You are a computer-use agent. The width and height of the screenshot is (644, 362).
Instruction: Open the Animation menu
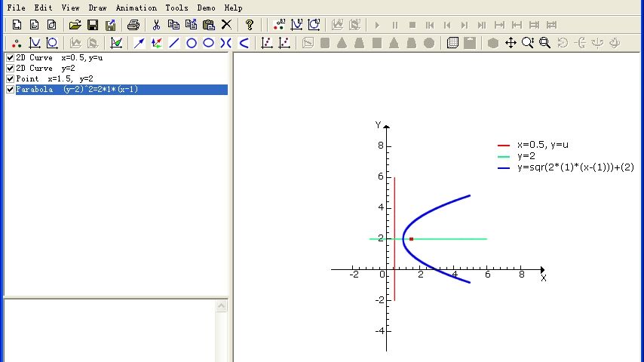coord(136,8)
